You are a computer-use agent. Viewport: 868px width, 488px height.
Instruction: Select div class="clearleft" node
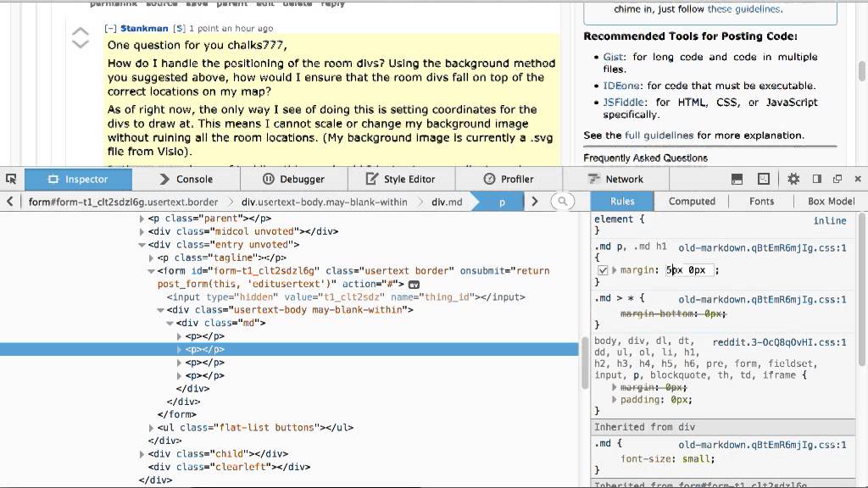(x=229, y=467)
